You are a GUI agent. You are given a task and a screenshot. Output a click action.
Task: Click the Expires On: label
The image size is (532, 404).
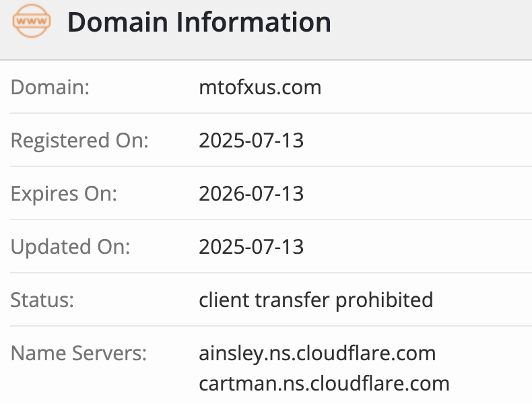click(x=64, y=194)
